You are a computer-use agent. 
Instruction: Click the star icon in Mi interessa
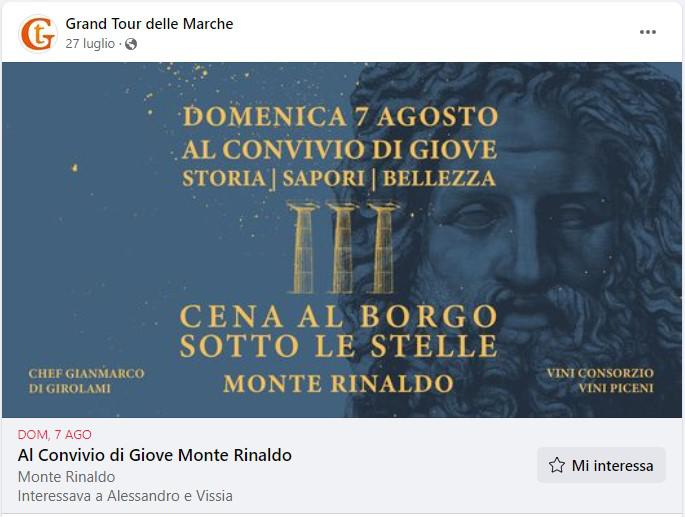[557, 465]
